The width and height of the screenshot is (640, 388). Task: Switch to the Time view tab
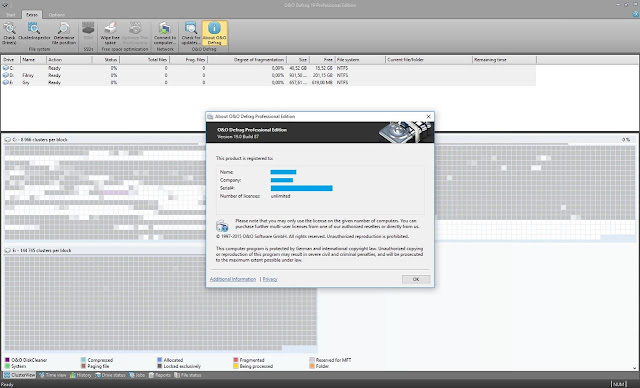pos(52,375)
